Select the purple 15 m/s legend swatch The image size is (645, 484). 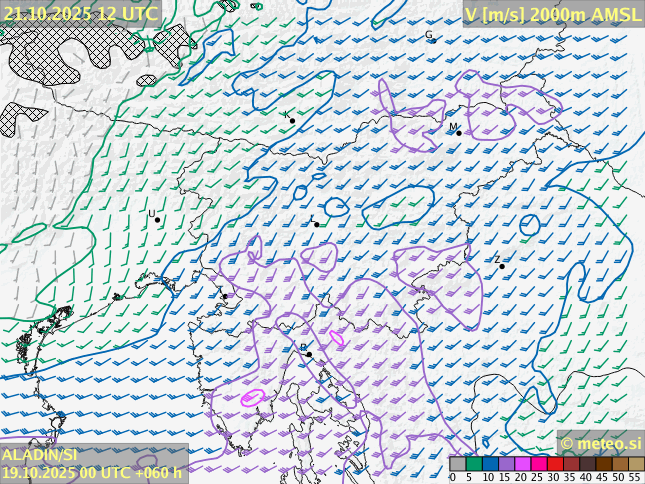(506, 464)
